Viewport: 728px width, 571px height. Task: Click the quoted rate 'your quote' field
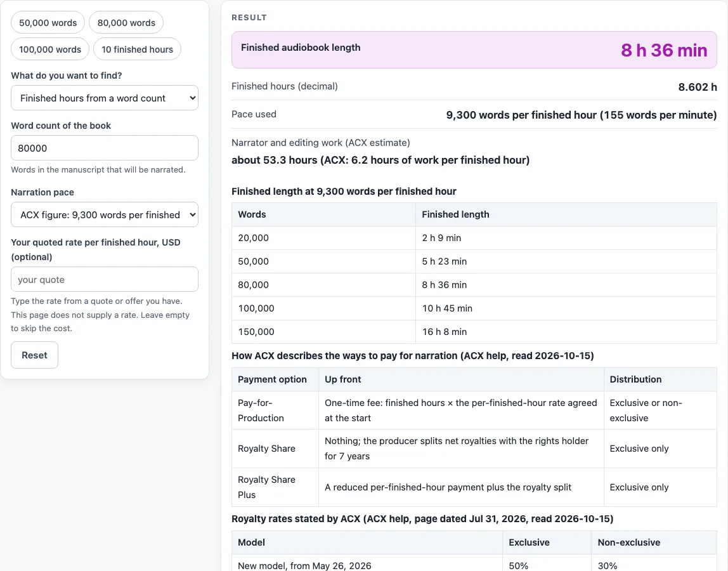point(105,280)
